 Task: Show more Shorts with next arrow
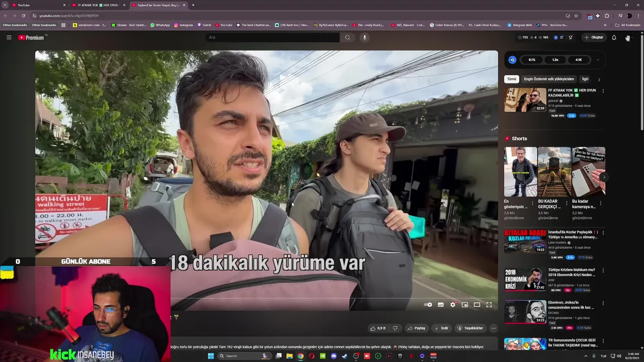(x=603, y=177)
